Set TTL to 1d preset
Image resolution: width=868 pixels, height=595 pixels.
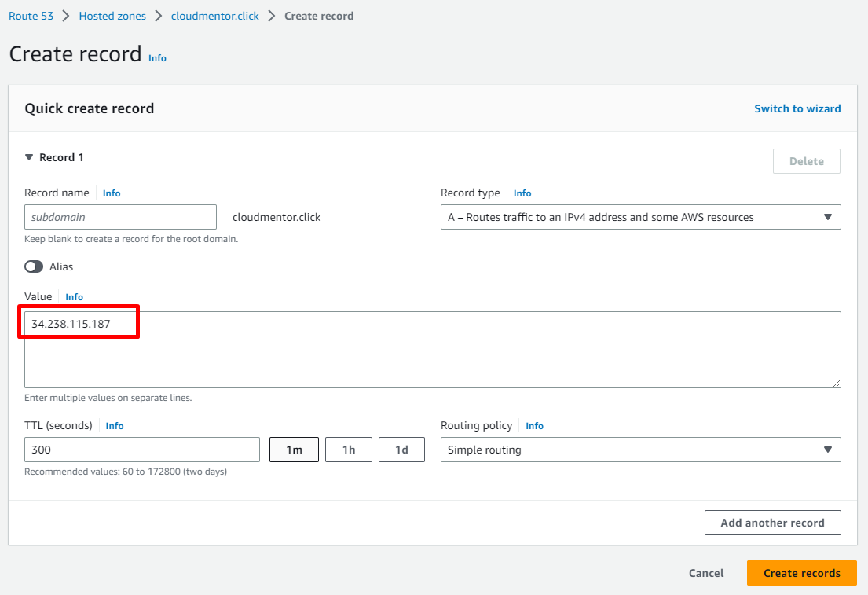coord(401,450)
